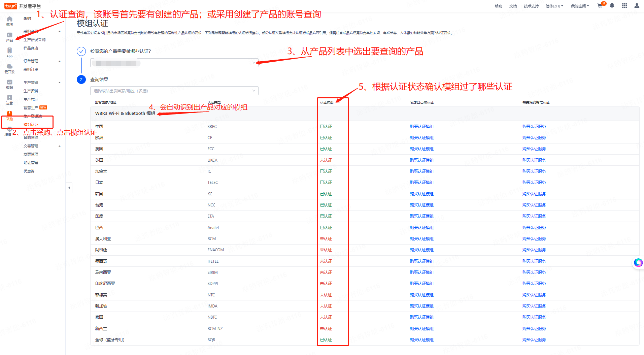
Task: Open the floating assistant chat icon
Action: pyautogui.click(x=638, y=262)
